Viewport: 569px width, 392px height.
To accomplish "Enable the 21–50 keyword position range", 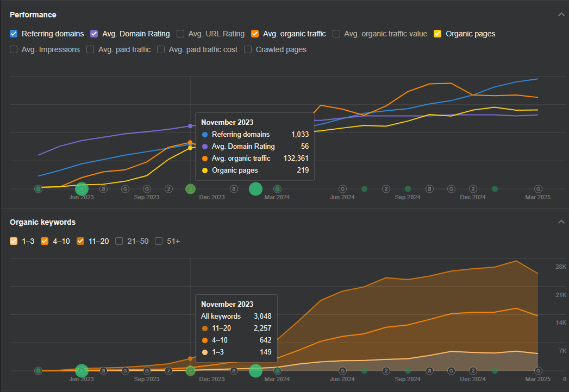I will click(119, 241).
